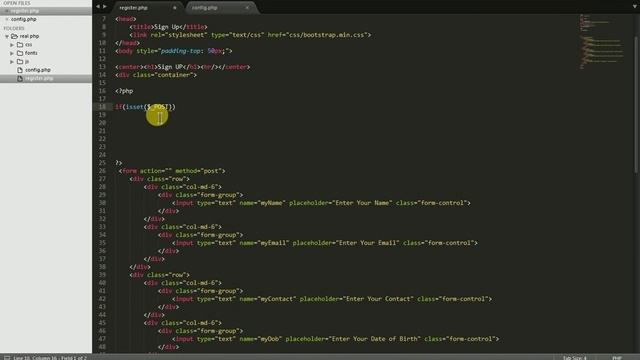Click the center h1 Sign UP line

click(182, 67)
